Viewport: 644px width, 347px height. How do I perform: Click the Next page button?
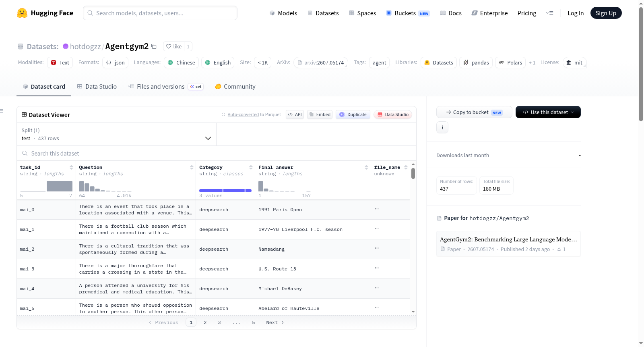tap(275, 322)
